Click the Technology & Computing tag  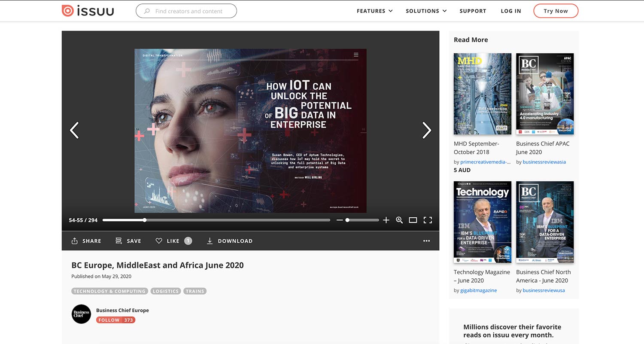point(109,291)
